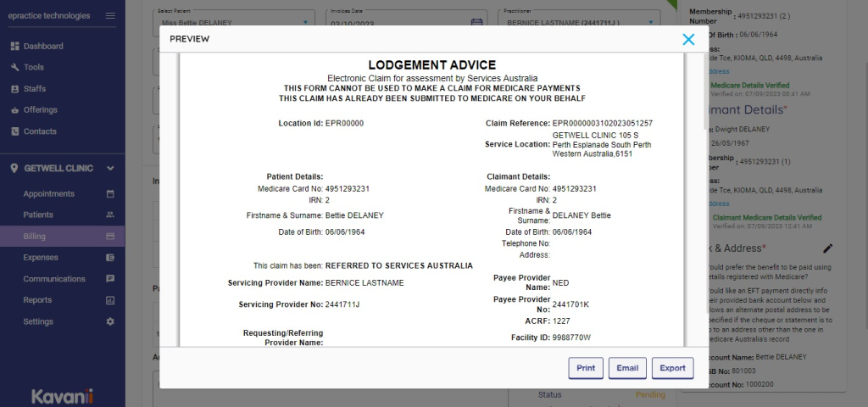Edit bank and address pencil icon

(x=827, y=248)
